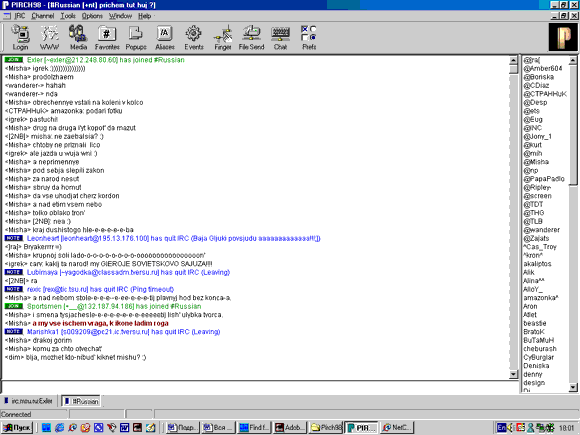
Task: Open the Prefs settings
Action: (x=309, y=38)
